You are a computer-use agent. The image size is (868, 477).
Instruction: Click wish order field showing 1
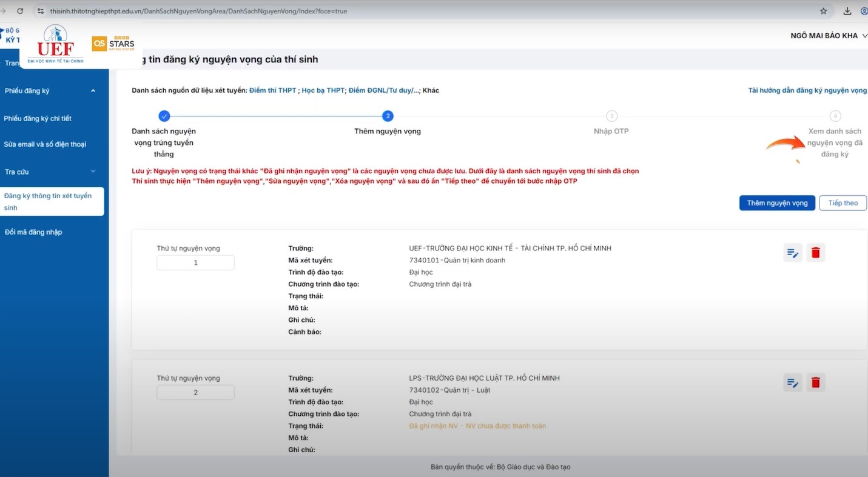[x=195, y=263]
